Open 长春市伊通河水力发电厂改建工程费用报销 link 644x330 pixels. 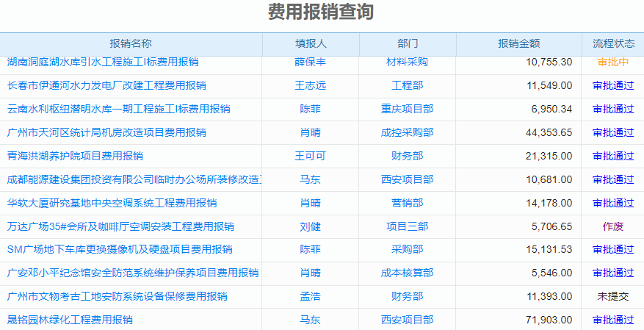[106, 85]
